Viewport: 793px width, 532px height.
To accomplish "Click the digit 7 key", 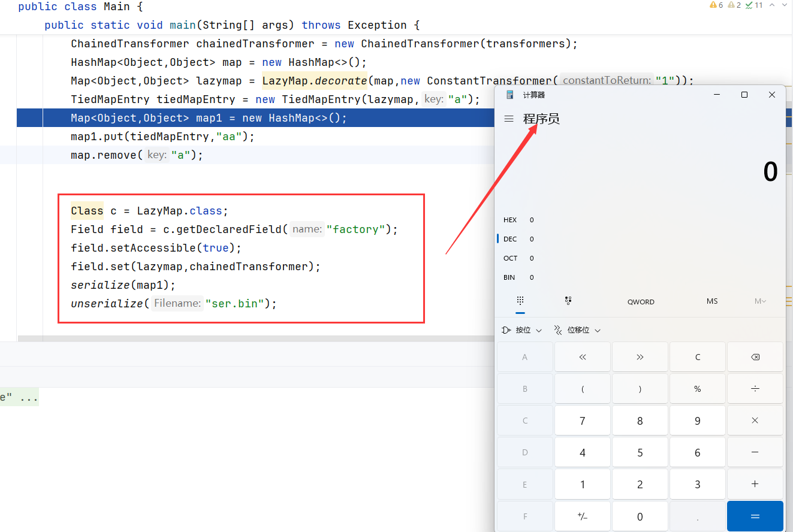I will tap(583, 421).
